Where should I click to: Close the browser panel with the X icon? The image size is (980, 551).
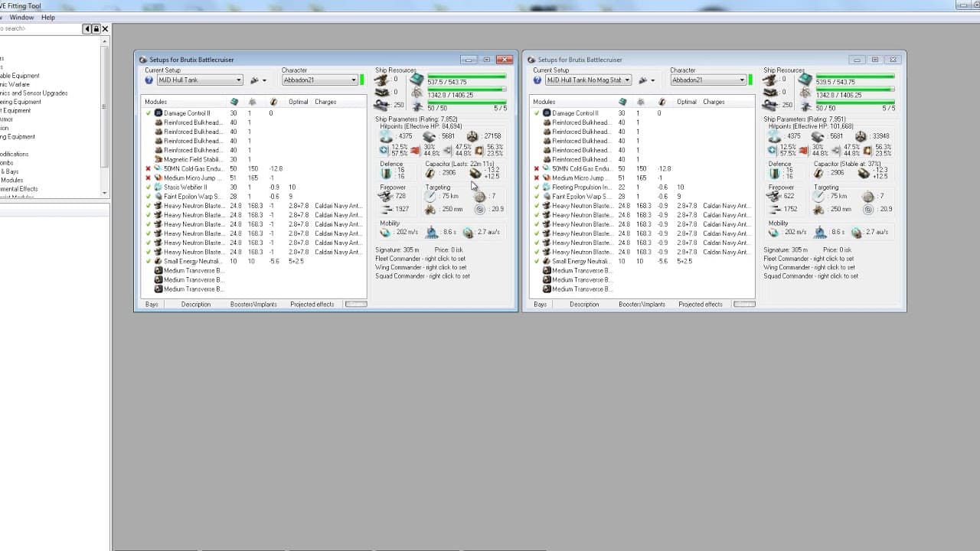106,29
